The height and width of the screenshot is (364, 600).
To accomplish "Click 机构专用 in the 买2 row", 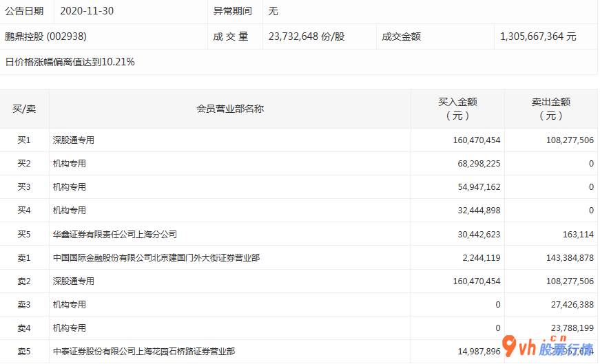I will click(70, 164).
